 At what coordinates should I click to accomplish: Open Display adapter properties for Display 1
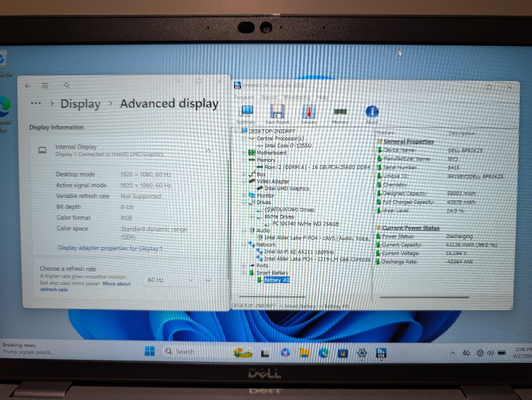(x=110, y=248)
